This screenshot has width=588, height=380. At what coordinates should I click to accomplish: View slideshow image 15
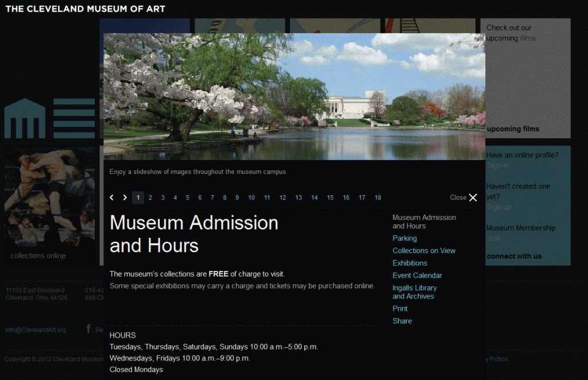[330, 197]
